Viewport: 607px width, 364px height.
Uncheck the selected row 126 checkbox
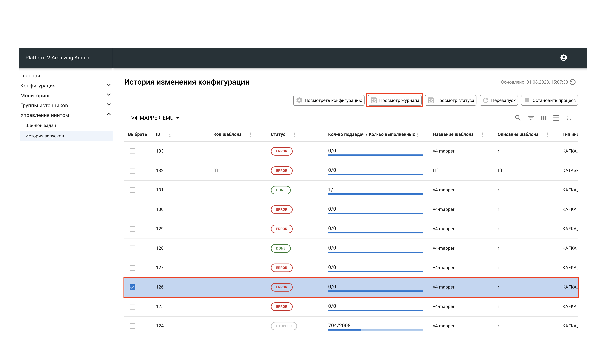coord(132,287)
